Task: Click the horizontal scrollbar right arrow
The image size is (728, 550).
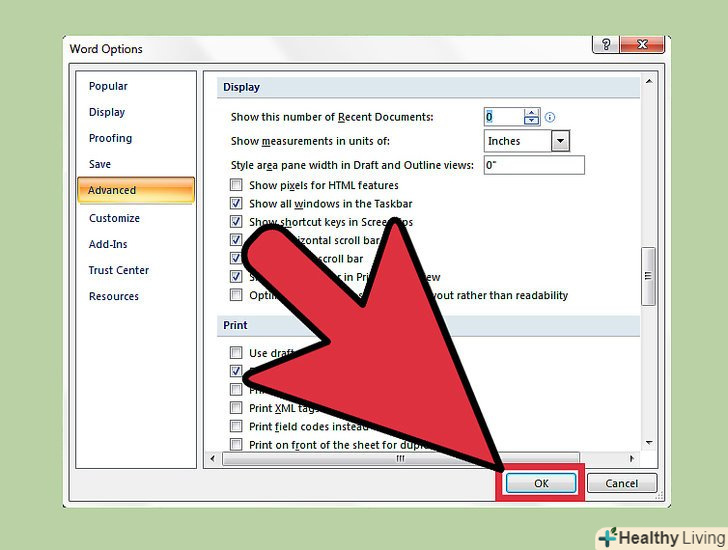Action: coord(631,459)
